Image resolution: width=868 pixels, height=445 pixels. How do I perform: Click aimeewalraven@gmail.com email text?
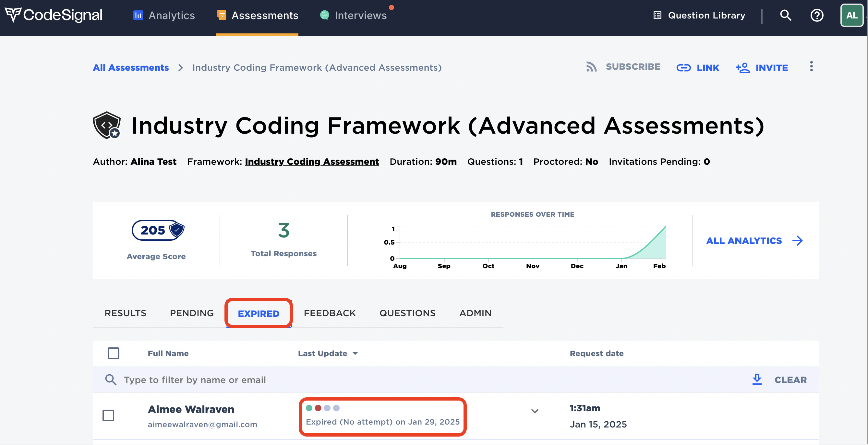point(202,425)
